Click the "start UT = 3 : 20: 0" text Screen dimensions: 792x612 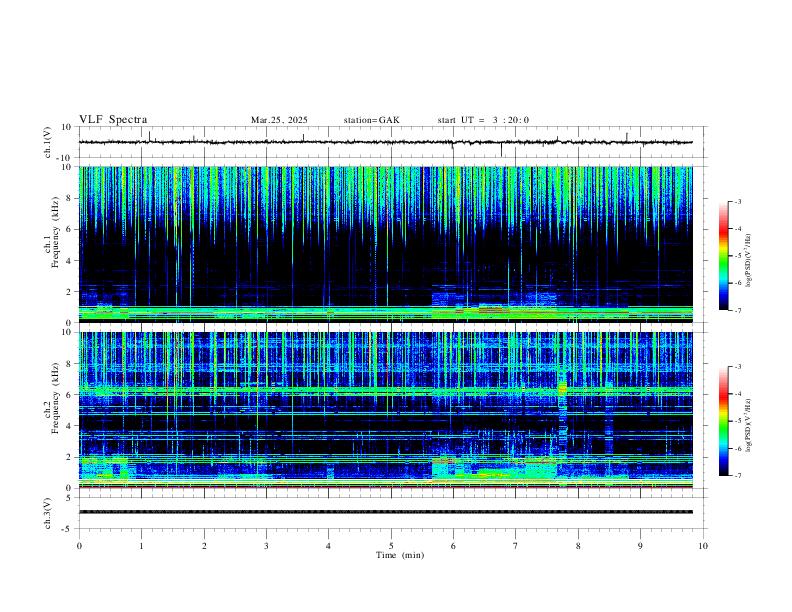point(483,120)
